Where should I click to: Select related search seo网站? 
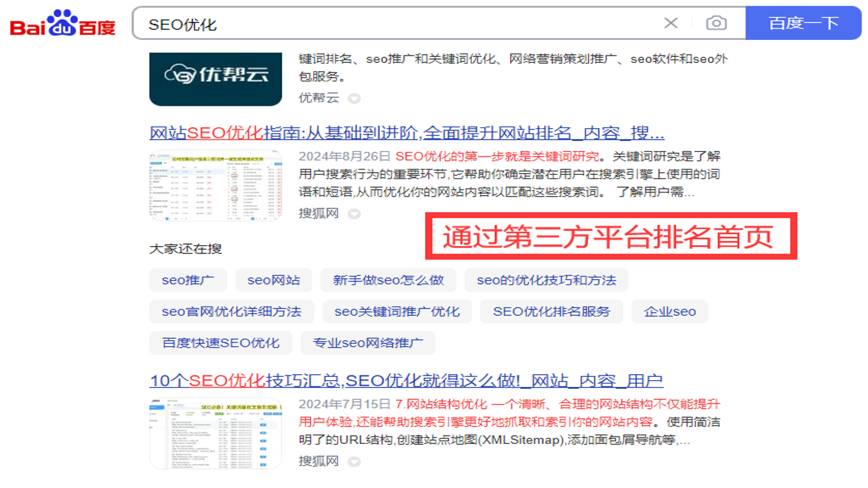point(273,280)
